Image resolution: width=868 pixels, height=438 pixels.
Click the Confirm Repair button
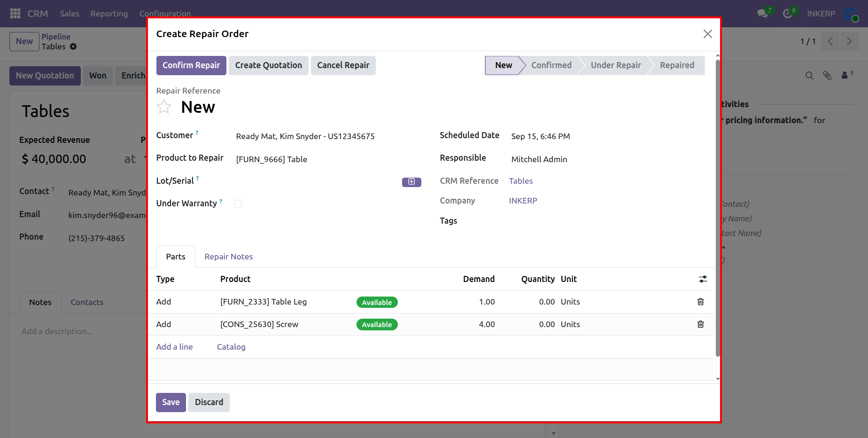191,65
